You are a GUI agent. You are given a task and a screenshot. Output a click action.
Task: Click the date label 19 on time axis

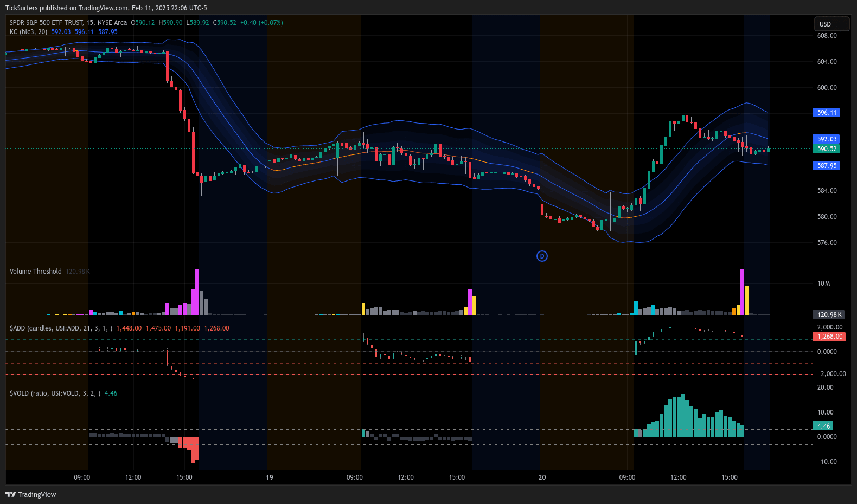point(270,477)
